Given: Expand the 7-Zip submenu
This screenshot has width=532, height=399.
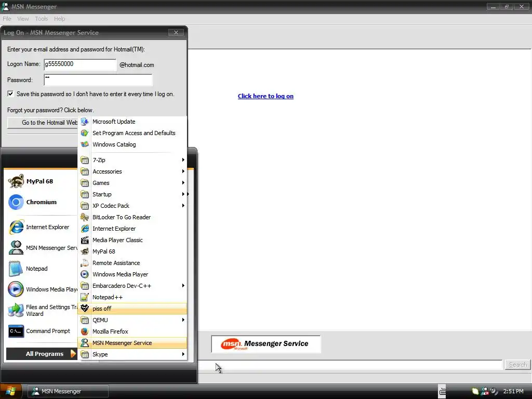Looking at the screenshot, I should [x=132, y=160].
